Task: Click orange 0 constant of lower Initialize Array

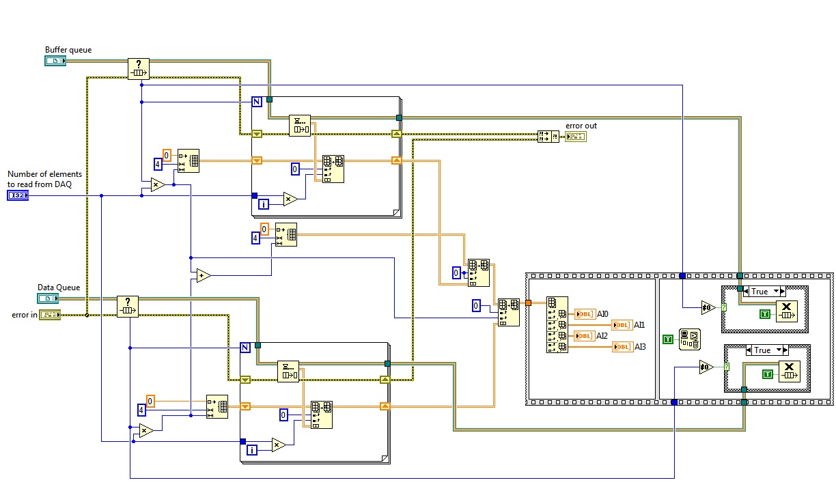Action: coord(150,400)
